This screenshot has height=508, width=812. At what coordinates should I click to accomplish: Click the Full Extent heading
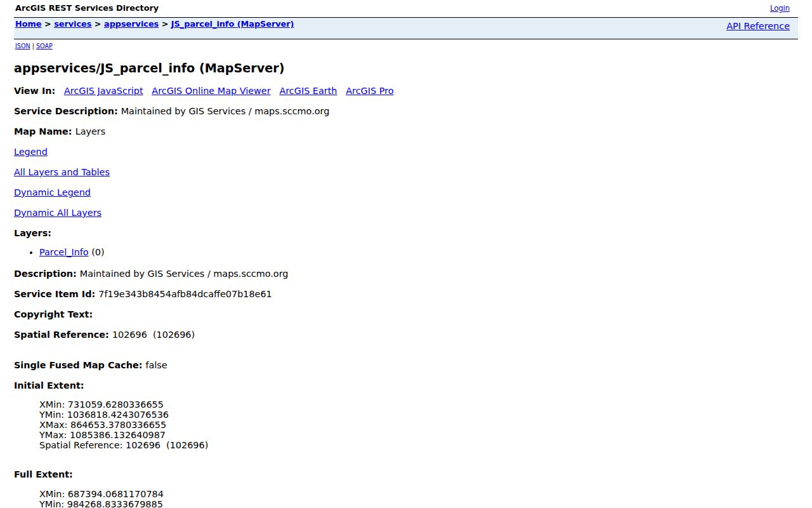tap(43, 474)
